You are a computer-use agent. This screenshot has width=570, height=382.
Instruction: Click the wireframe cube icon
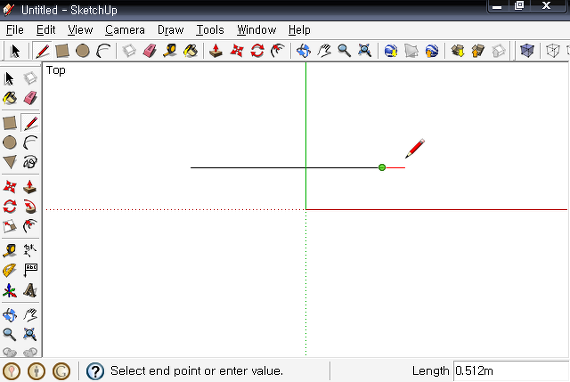[553, 51]
